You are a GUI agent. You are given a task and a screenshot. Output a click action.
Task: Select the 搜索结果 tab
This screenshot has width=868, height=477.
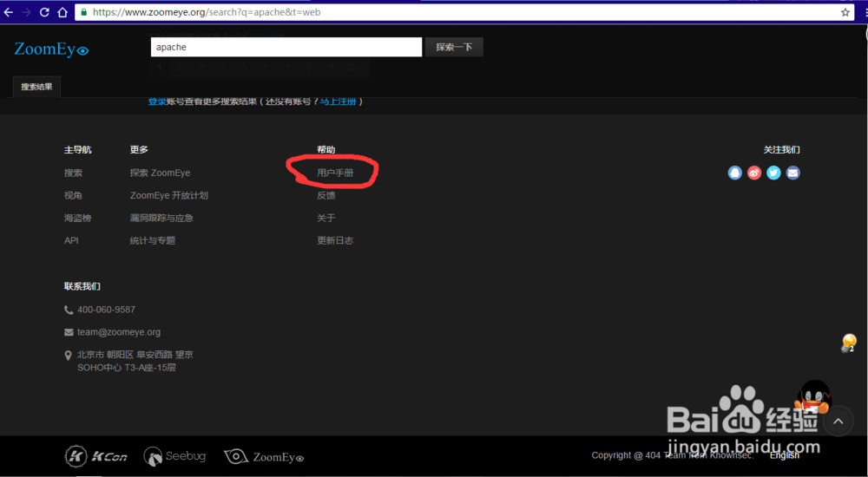[x=36, y=87]
